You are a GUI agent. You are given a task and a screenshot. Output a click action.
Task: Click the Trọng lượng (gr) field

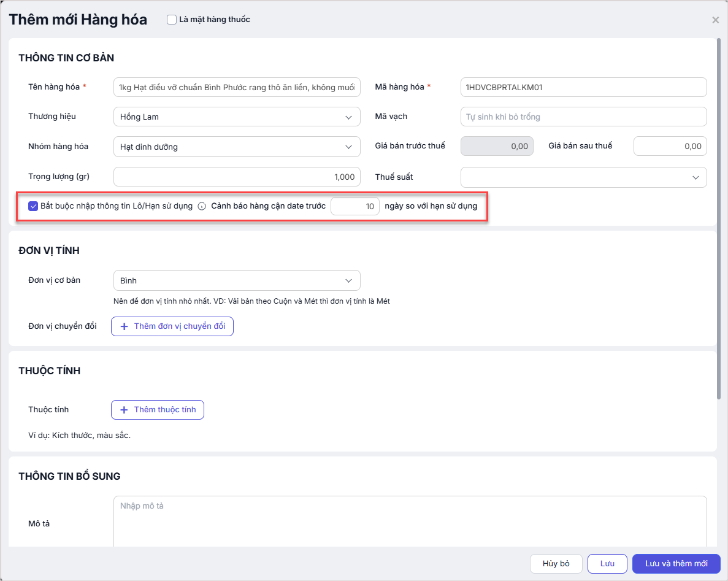(x=237, y=177)
